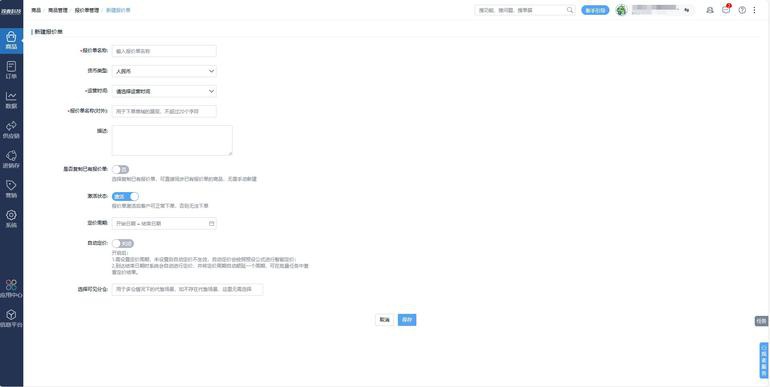Expand the 货币类型 dropdown showing 人民币

[x=164, y=71]
